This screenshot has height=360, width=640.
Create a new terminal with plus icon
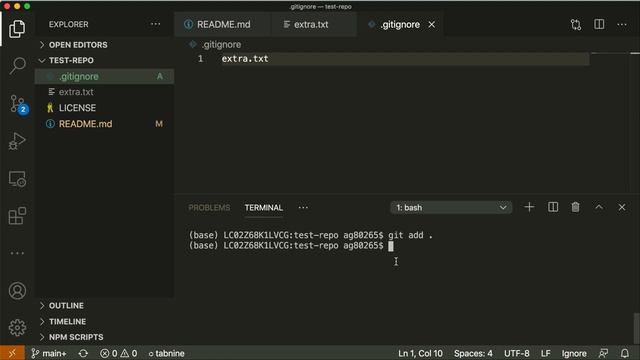(x=529, y=207)
